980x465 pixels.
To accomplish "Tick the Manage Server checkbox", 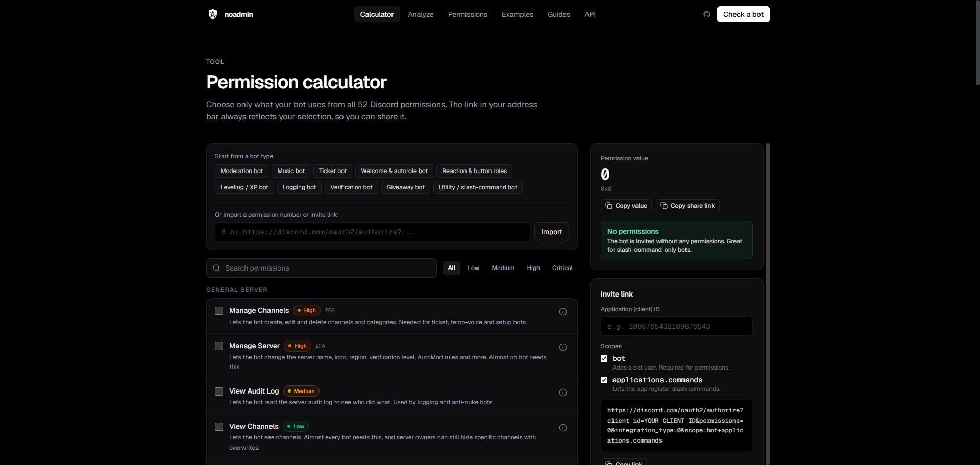I will coord(219,346).
